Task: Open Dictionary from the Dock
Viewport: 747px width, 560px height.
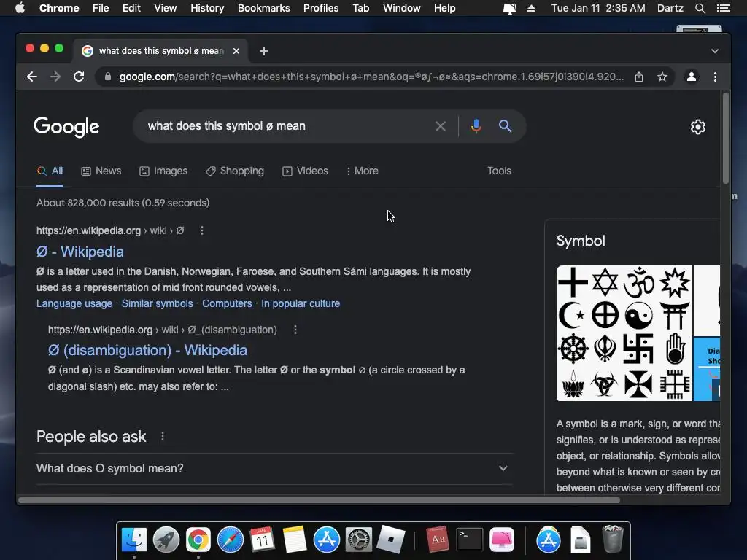Action: click(x=438, y=540)
